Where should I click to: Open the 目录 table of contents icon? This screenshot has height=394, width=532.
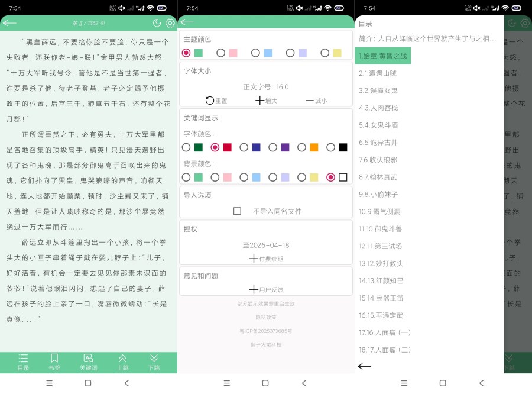(23, 361)
